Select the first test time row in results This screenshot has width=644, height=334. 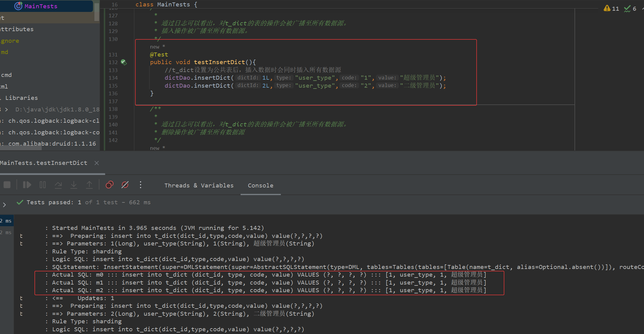[x=6, y=221]
